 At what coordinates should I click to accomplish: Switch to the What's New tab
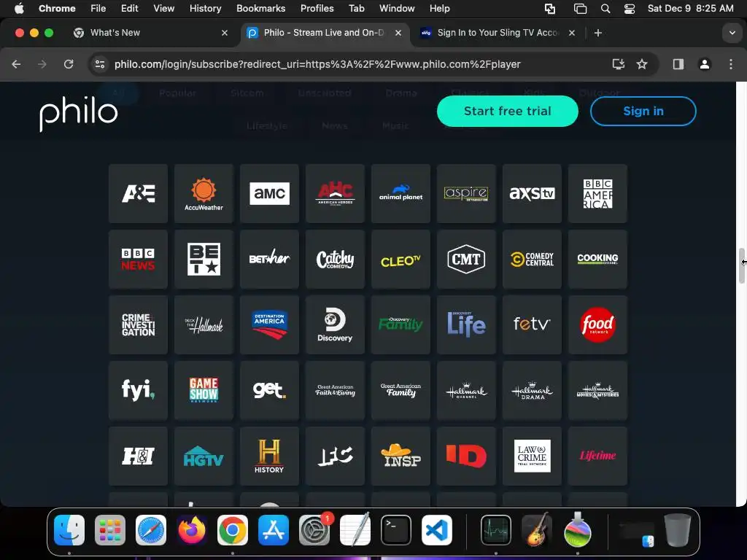tap(151, 33)
